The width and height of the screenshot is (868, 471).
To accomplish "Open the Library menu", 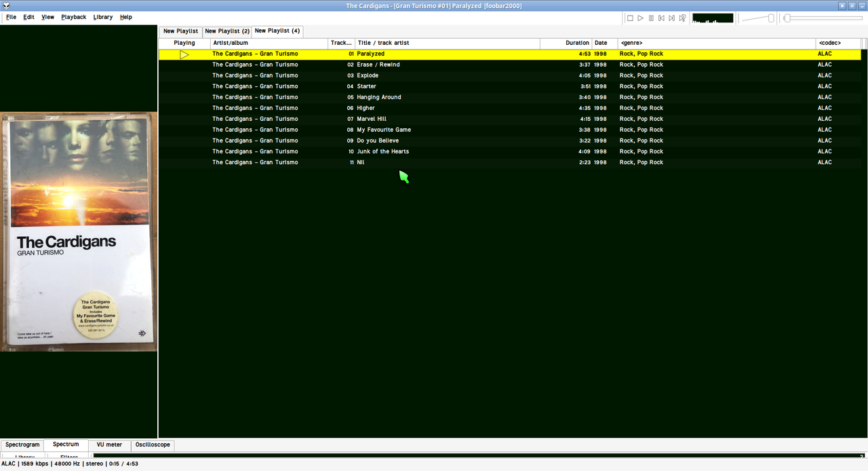I will [x=103, y=17].
